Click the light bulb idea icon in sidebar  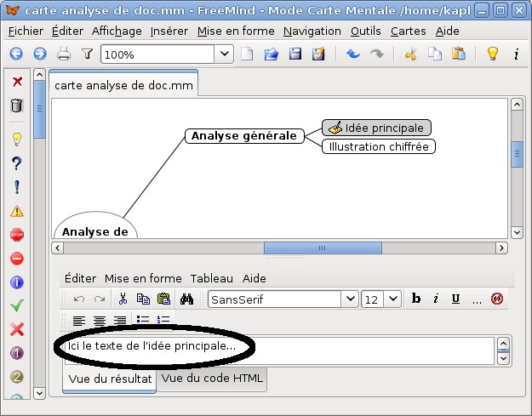coord(17,140)
